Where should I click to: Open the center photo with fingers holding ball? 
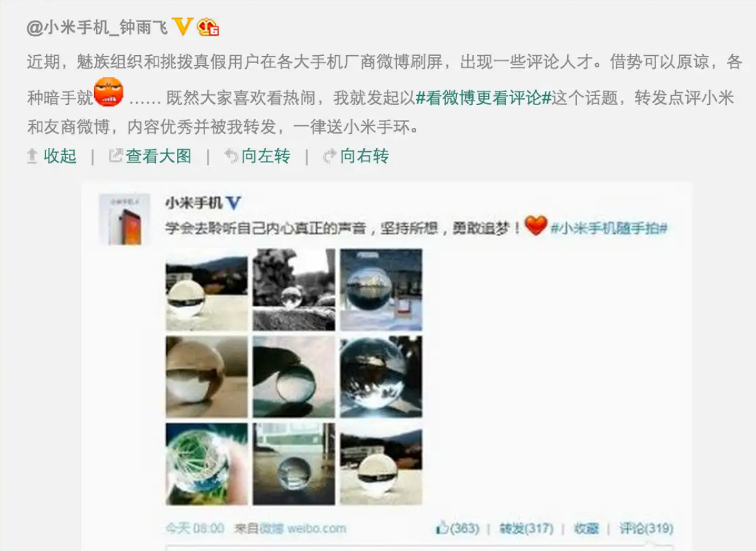point(293,377)
